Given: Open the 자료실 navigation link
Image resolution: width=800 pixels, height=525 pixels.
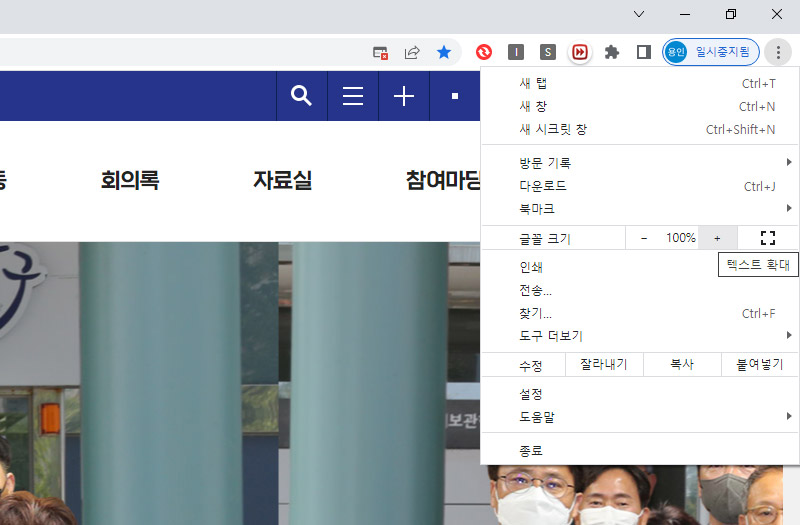Looking at the screenshot, I should pyautogui.click(x=283, y=180).
